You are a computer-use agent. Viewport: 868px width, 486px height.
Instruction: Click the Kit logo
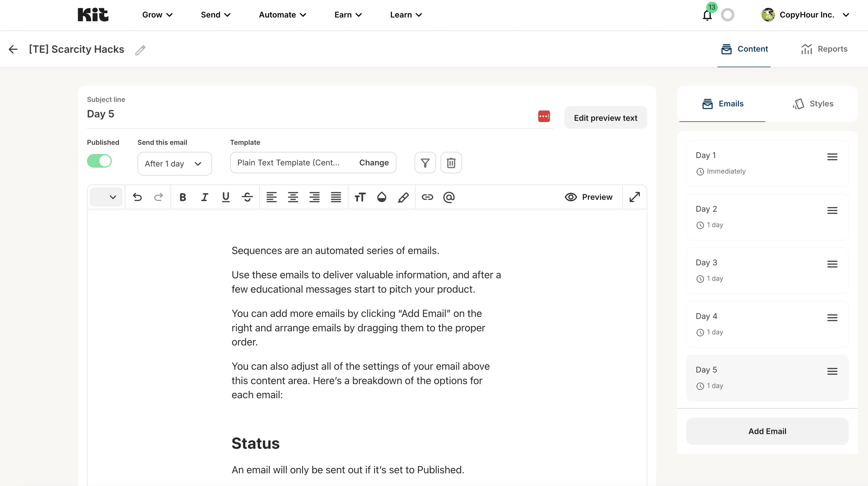93,15
